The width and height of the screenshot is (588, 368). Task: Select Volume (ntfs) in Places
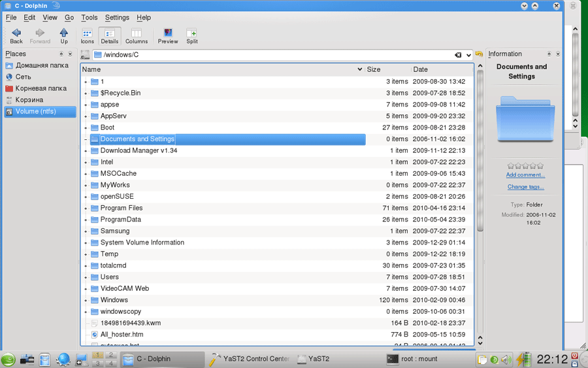[40, 111]
